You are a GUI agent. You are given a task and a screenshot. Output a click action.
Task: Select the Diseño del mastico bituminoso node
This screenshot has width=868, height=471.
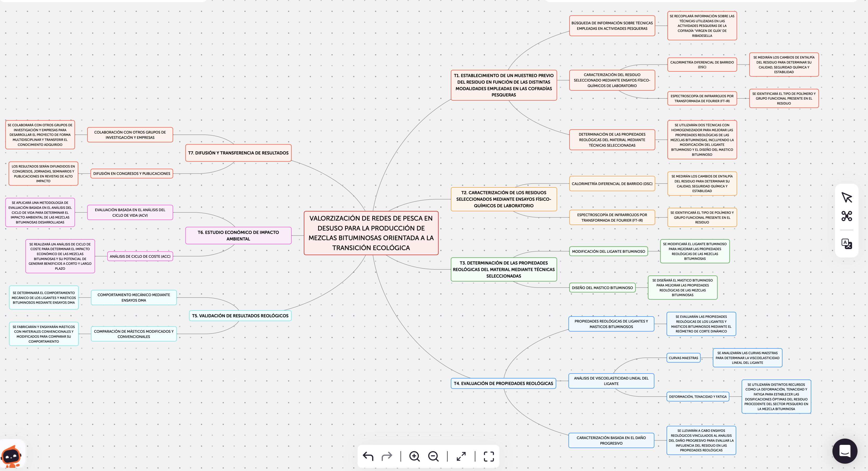coord(602,288)
